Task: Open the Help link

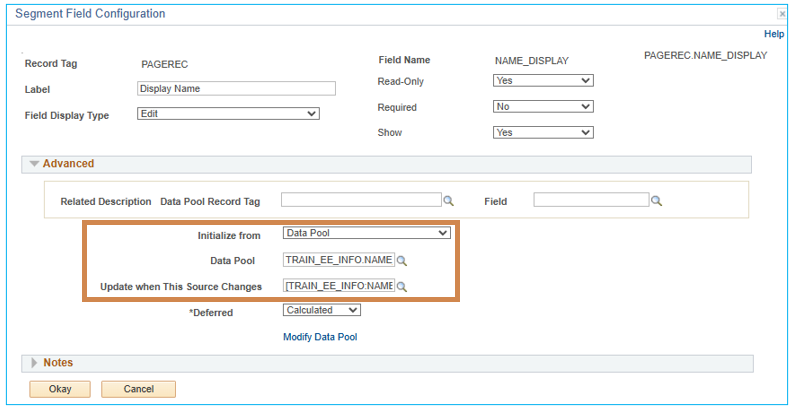Action: click(x=774, y=34)
